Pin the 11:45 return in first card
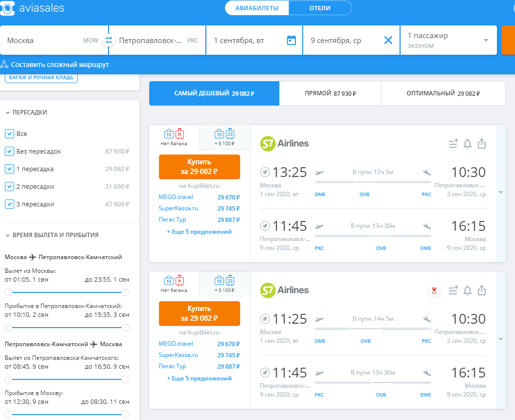The image size is (515, 420). (x=265, y=226)
